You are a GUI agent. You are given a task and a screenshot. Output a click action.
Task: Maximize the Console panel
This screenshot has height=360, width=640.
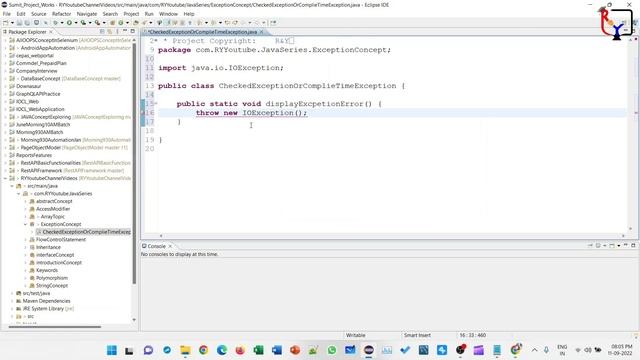633,246
